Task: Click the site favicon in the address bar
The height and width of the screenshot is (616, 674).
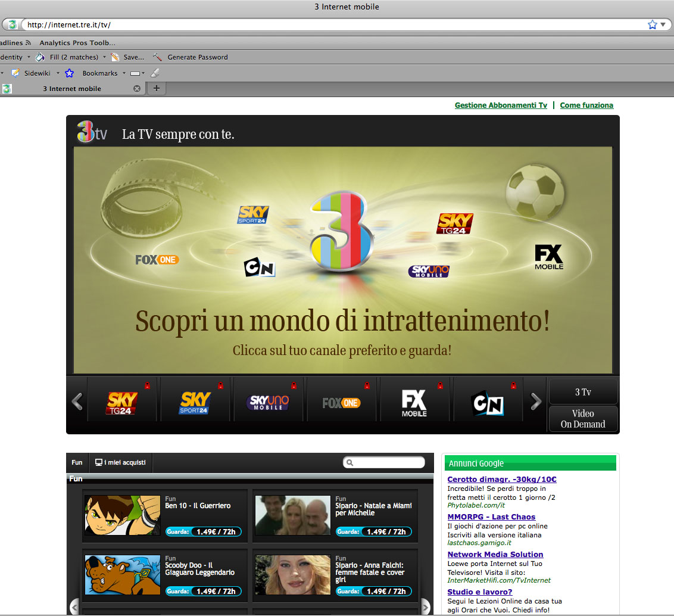Action: [x=13, y=24]
